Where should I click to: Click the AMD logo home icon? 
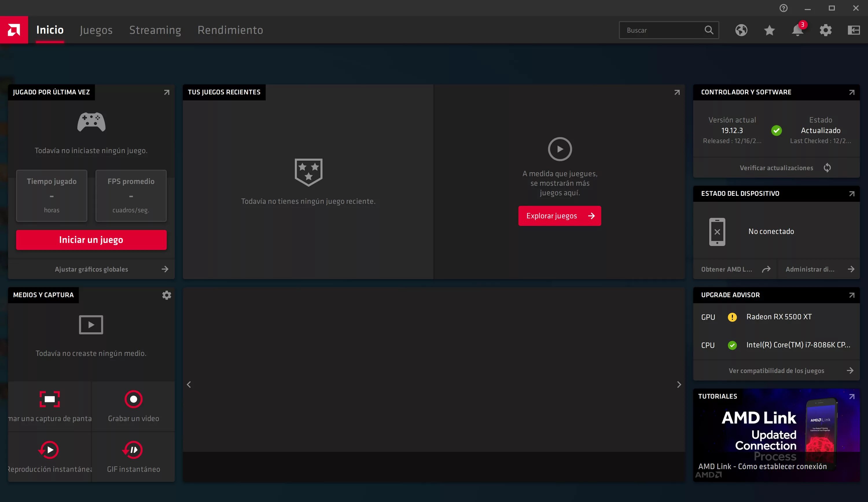coord(14,30)
